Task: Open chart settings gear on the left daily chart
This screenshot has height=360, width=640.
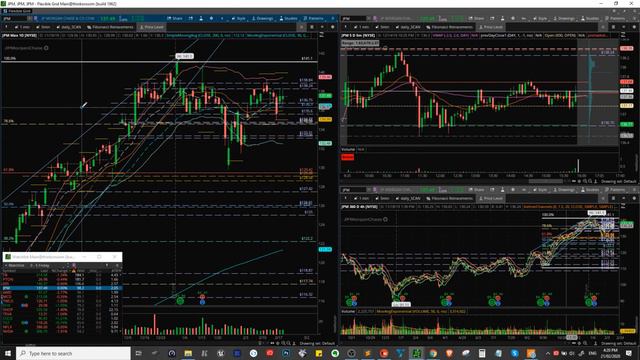Action: 211,18
